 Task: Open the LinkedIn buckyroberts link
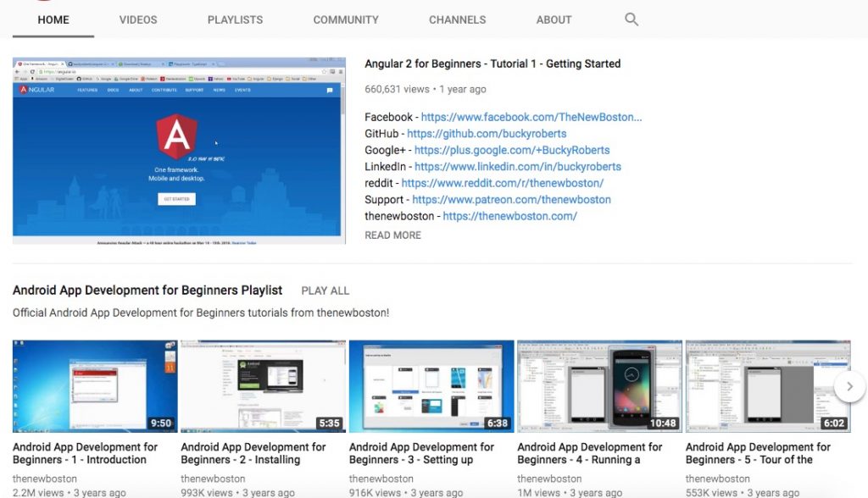516,166
